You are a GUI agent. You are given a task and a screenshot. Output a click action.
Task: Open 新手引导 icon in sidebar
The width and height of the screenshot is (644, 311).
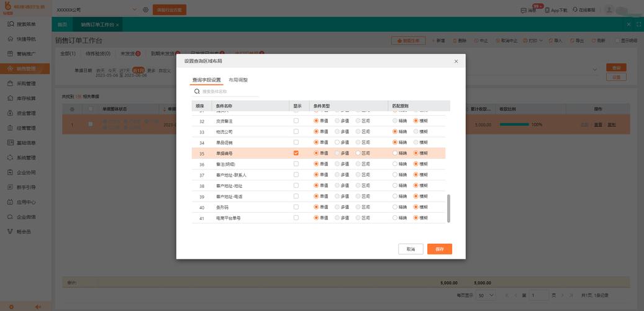tap(11, 187)
